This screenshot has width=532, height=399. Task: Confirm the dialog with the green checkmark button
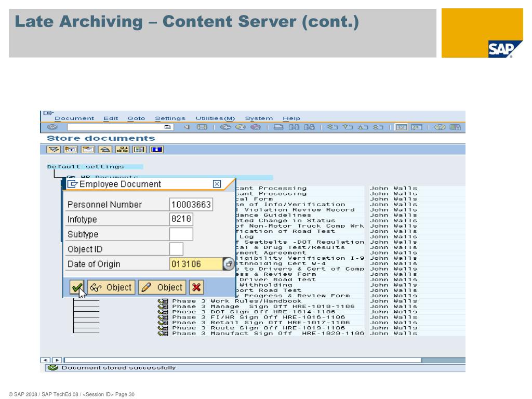[77, 287]
